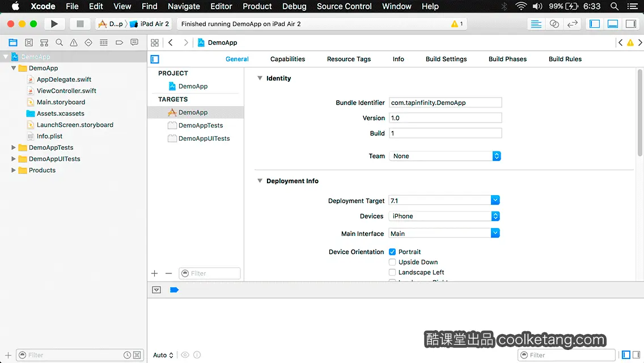
Task: Expand the DemoAppUITests folder
Action: (14, 159)
